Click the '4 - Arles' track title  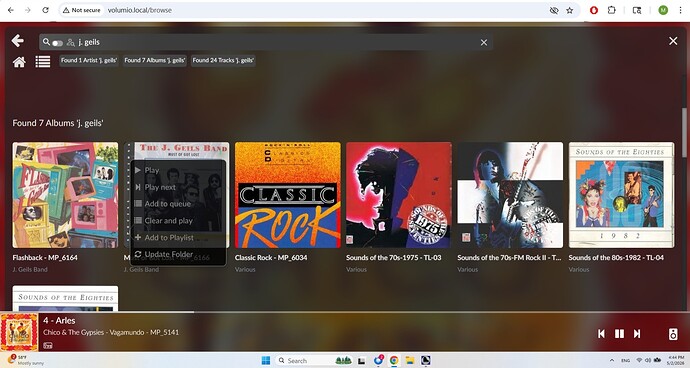pyautogui.click(x=59, y=320)
